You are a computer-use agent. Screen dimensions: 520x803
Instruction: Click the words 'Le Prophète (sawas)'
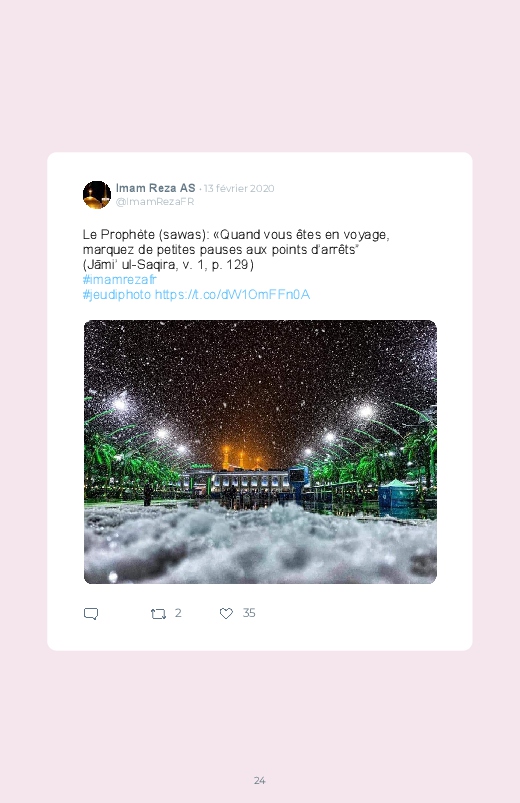tap(146, 235)
